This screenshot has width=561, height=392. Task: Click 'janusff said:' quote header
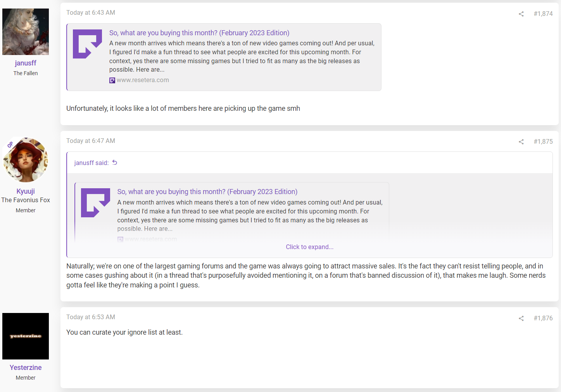(x=91, y=163)
